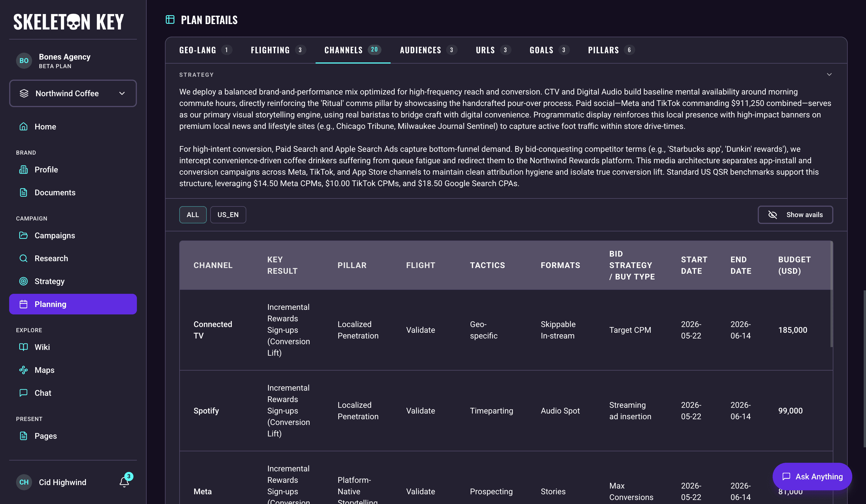
Task: Open the URLs tab
Action: 493,50
